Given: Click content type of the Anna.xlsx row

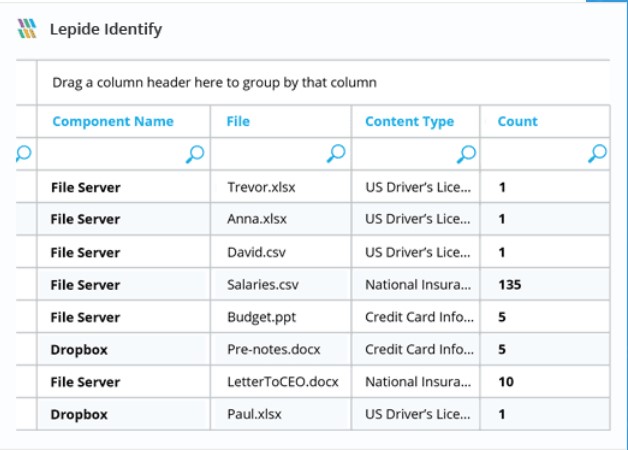Looking at the screenshot, I should (x=418, y=219).
